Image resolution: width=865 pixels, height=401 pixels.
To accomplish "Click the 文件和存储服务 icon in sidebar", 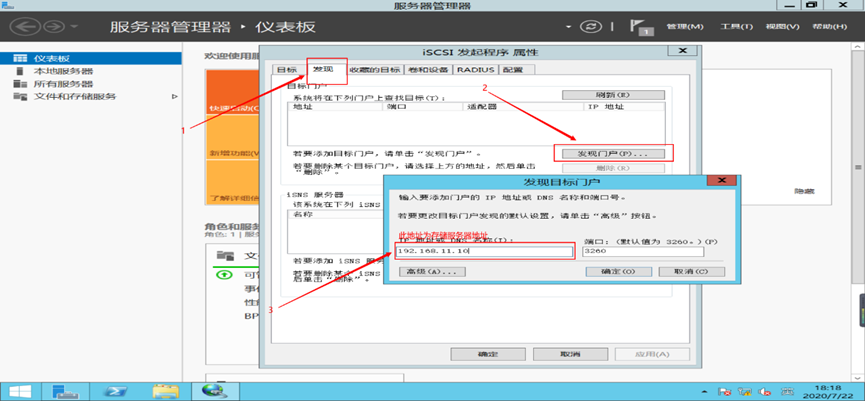I will click(x=20, y=97).
